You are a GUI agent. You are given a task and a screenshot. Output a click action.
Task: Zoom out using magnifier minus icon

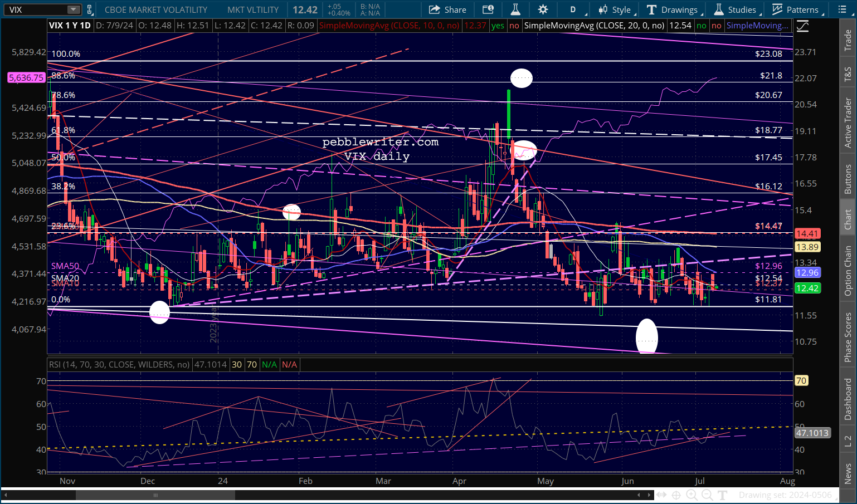click(x=707, y=495)
